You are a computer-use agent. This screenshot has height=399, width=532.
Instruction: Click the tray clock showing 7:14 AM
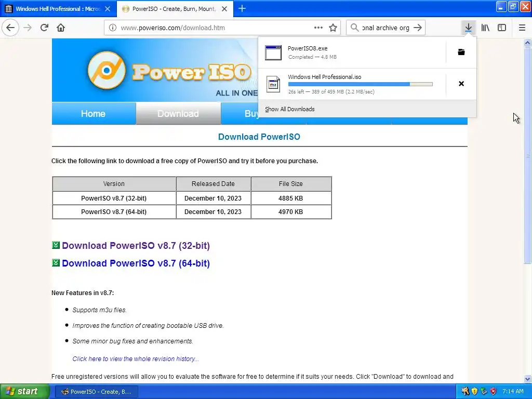[513, 392]
